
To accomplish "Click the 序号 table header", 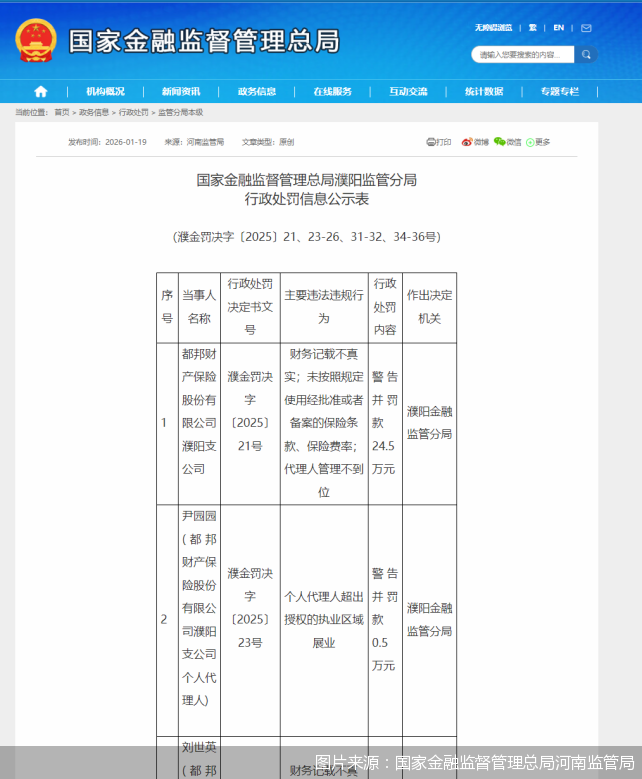I will tap(167, 307).
